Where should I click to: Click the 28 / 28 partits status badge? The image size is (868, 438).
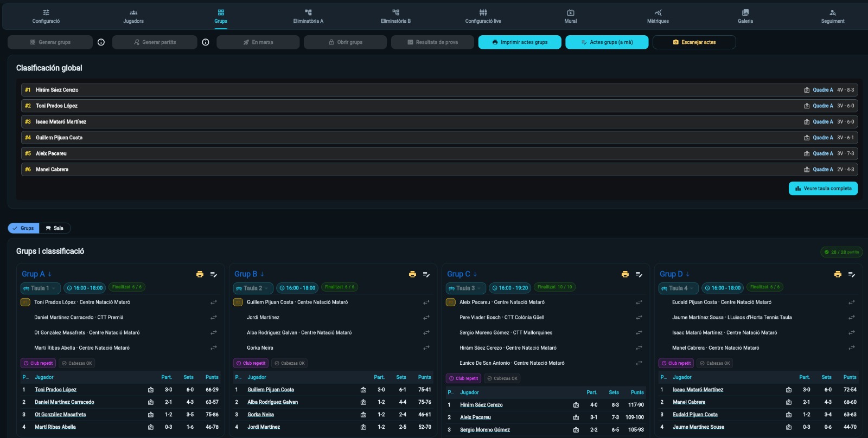pos(841,252)
